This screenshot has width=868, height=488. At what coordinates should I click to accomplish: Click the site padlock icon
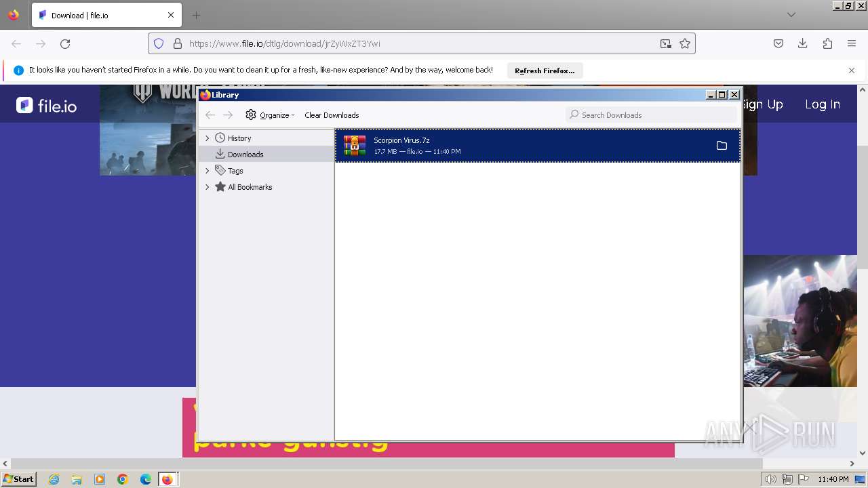178,43
